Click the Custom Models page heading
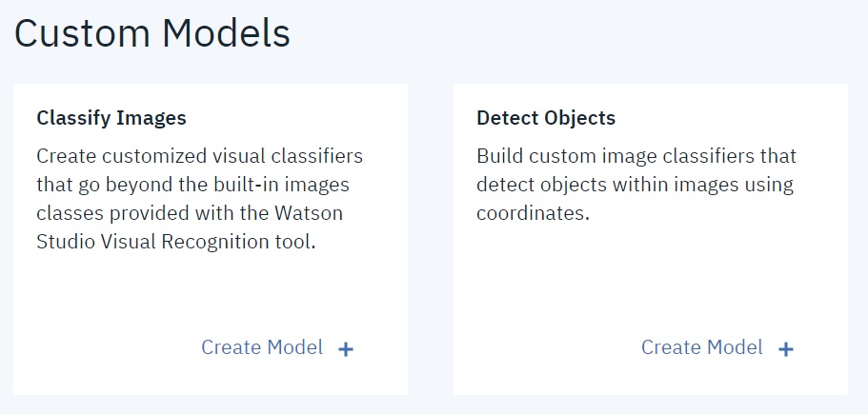Image resolution: width=868 pixels, height=414 pixels. click(152, 34)
